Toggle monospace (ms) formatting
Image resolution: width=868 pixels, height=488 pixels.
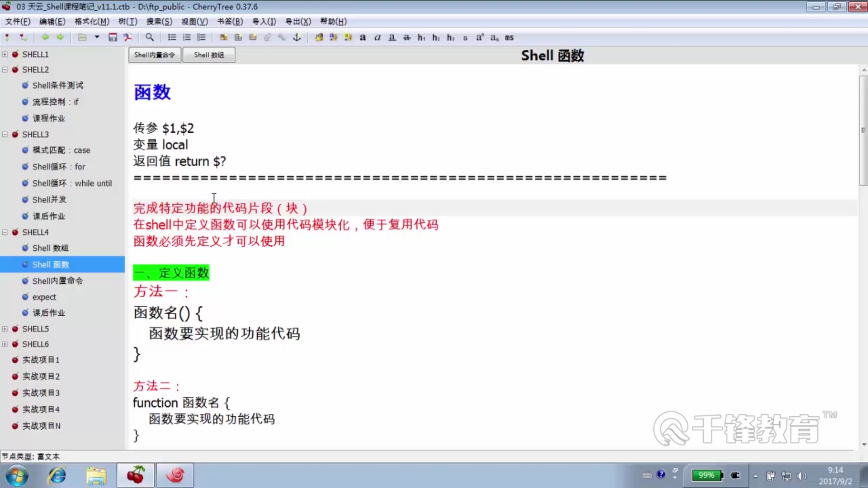tap(509, 38)
